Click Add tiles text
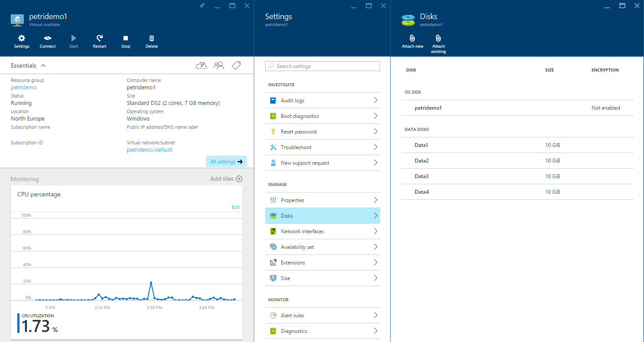This screenshot has height=342, width=644. click(221, 179)
